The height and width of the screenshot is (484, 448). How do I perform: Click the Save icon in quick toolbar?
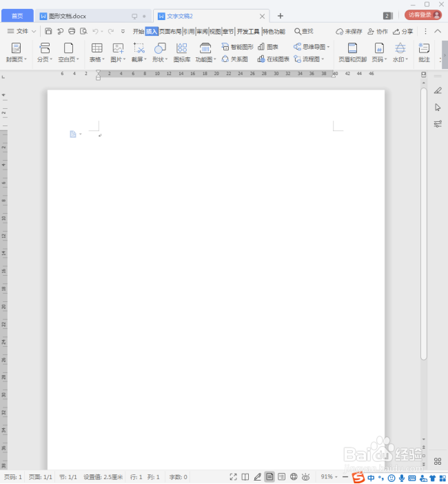tap(48, 31)
